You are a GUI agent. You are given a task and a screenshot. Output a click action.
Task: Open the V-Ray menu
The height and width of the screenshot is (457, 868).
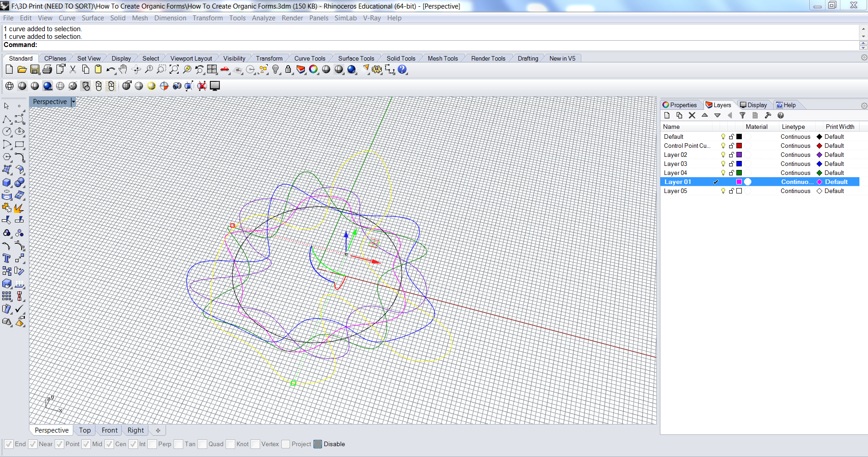(x=372, y=18)
